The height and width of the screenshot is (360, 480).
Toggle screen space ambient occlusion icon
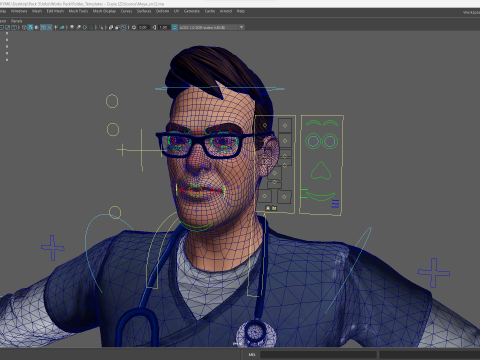tap(72, 27)
